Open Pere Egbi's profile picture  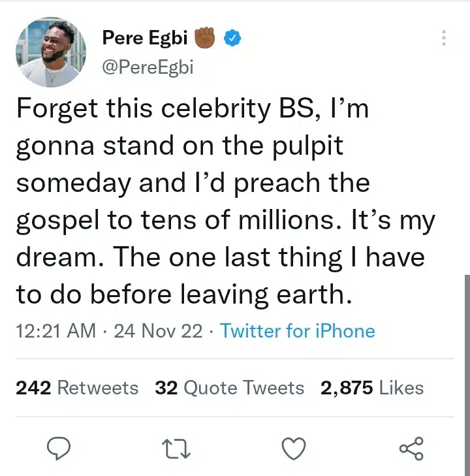(x=50, y=52)
